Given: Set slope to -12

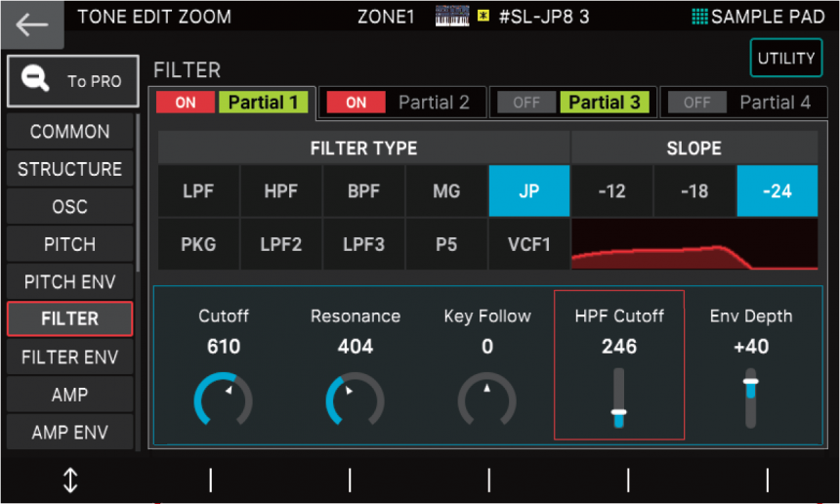Looking at the screenshot, I should point(611,190).
